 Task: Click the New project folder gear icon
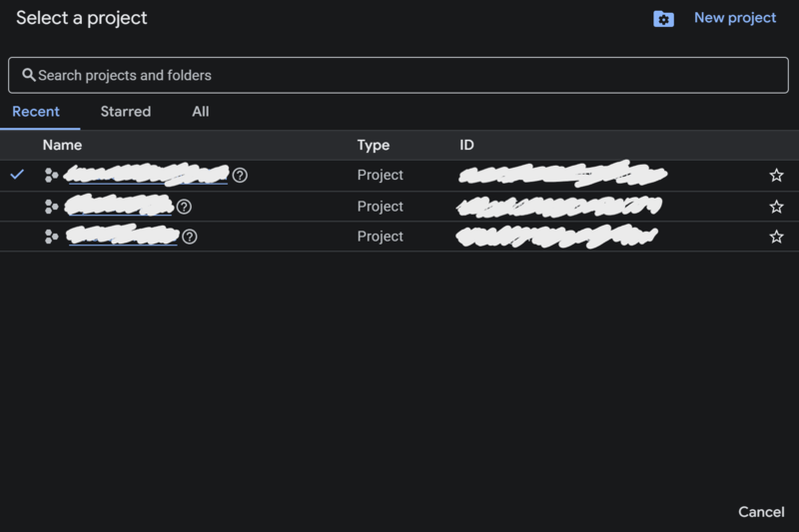(x=663, y=19)
